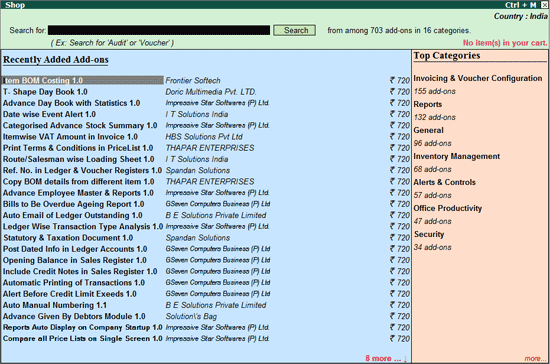Open Opening Balance in Sales Register 1.0
Viewport: 550px width, 364px height.
pos(75,260)
